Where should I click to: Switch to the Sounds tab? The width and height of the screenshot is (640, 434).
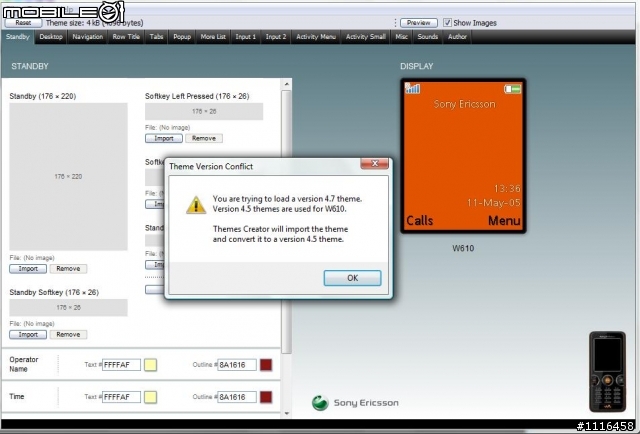click(x=428, y=37)
